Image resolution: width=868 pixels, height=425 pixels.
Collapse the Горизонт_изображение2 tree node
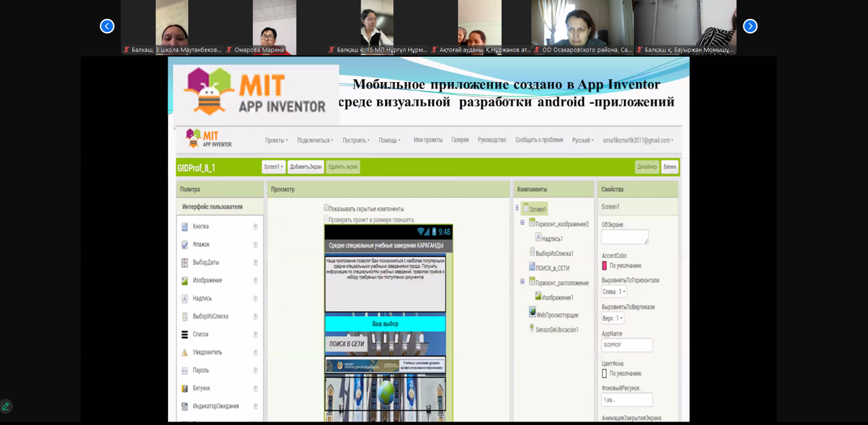tap(522, 223)
